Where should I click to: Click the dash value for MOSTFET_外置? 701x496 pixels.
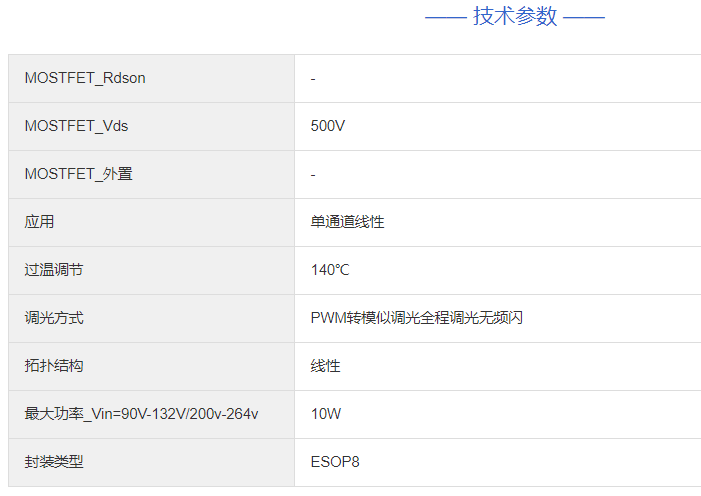click(x=314, y=174)
